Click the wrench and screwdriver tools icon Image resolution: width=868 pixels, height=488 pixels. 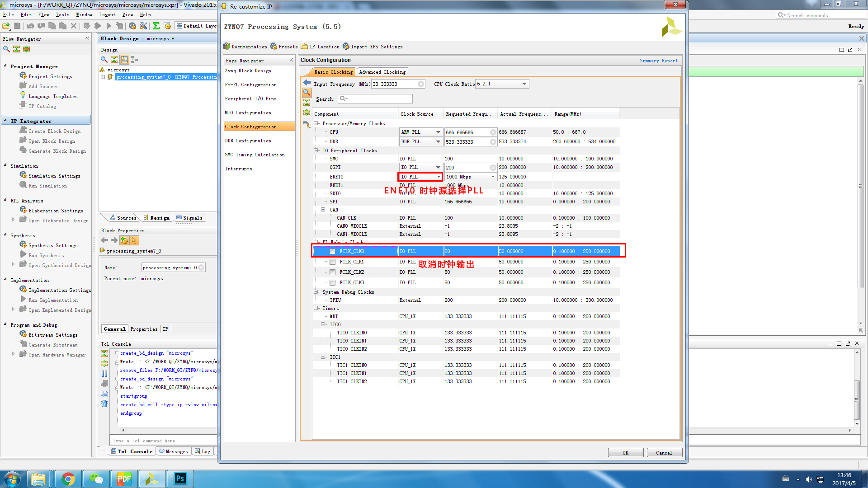[x=143, y=26]
